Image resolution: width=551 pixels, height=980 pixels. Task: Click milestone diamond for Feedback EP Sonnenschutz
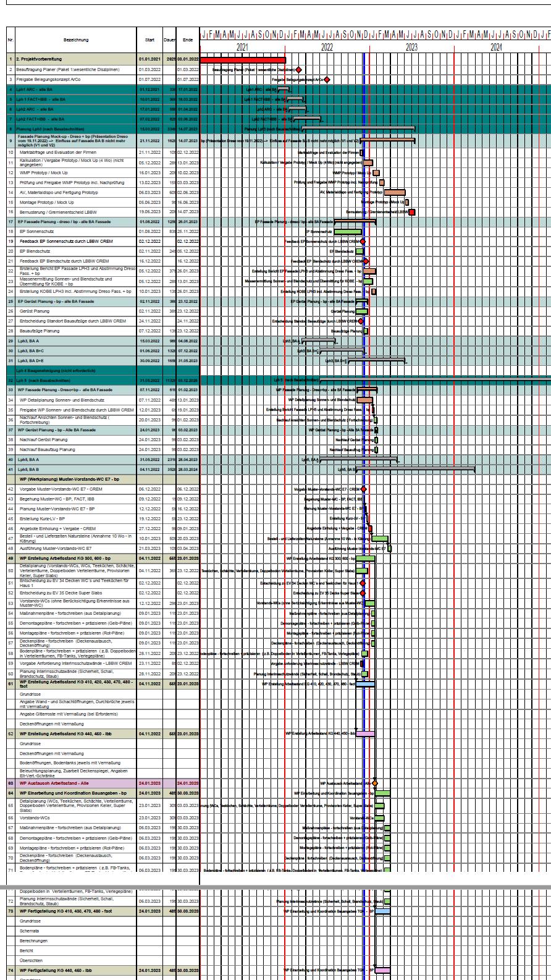(x=363, y=241)
